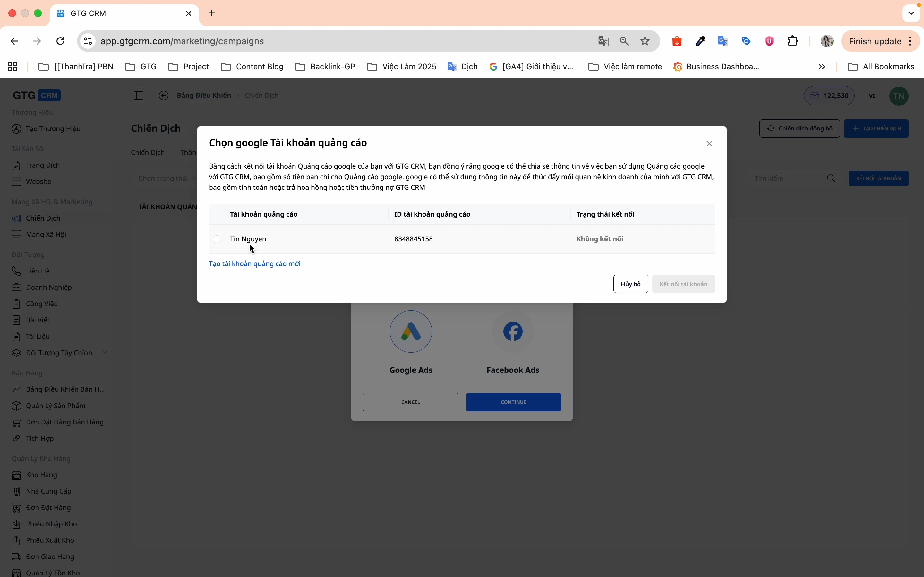Viewport: 924px width, 577px height.
Task: Expand Đối Tượng Tùy Chỉnh in the sidebar
Action: tap(105, 352)
